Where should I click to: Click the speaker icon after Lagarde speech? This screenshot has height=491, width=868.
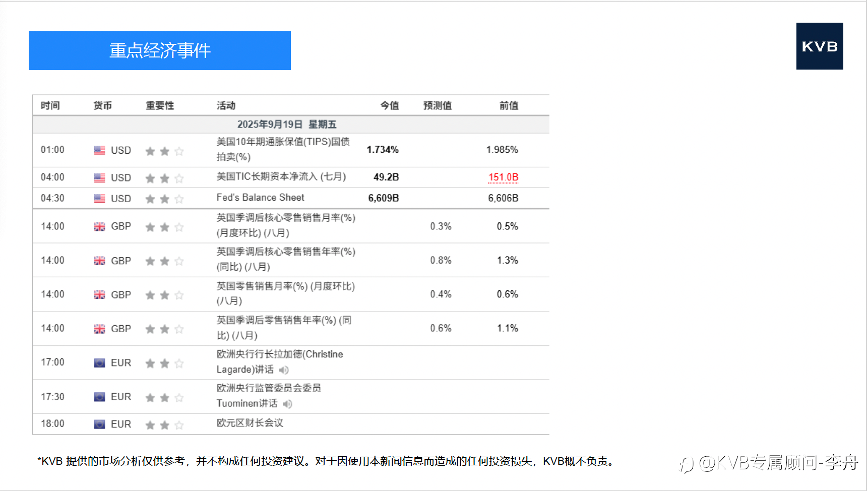[x=284, y=370]
